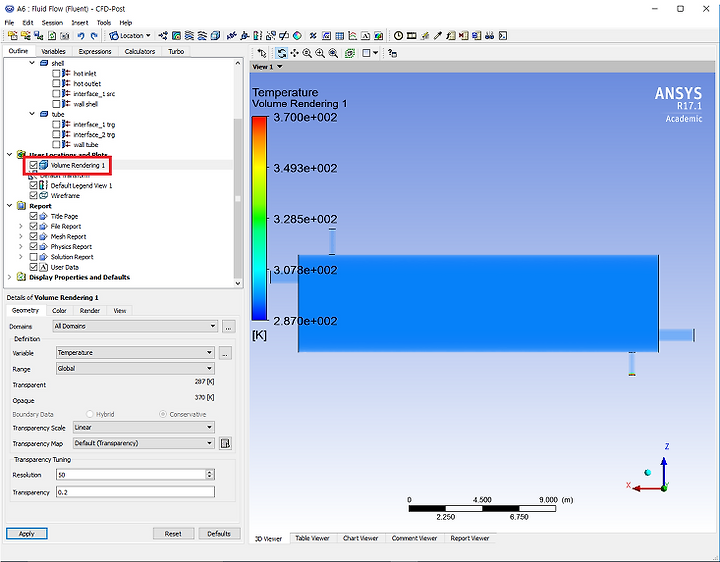The width and height of the screenshot is (720, 562).
Task: Activate the viewer Rotate tool
Action: 281,53
